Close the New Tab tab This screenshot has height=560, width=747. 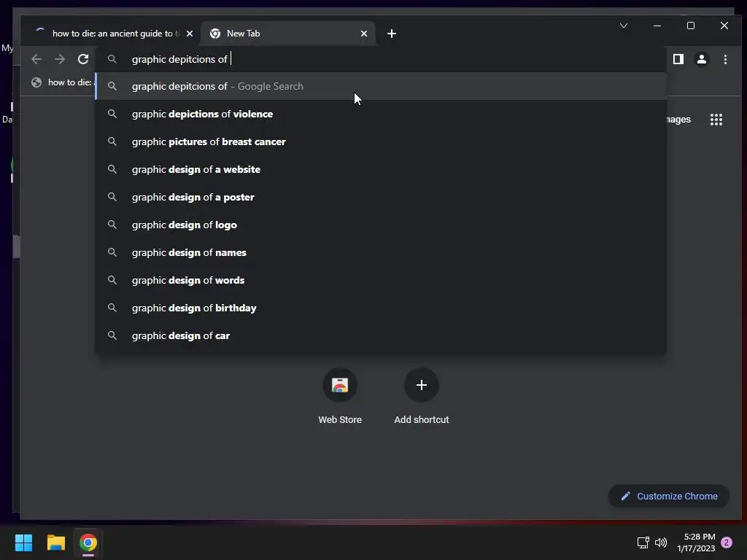(x=364, y=34)
